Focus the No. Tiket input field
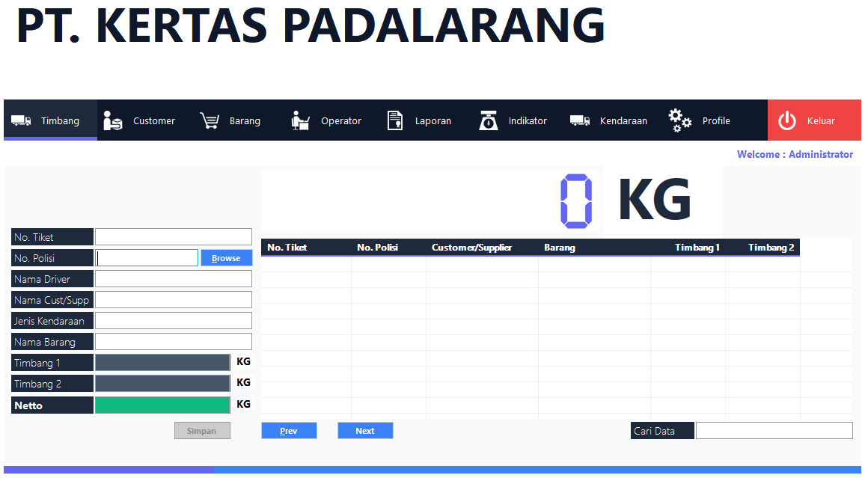The width and height of the screenshot is (868, 478). coord(174,237)
